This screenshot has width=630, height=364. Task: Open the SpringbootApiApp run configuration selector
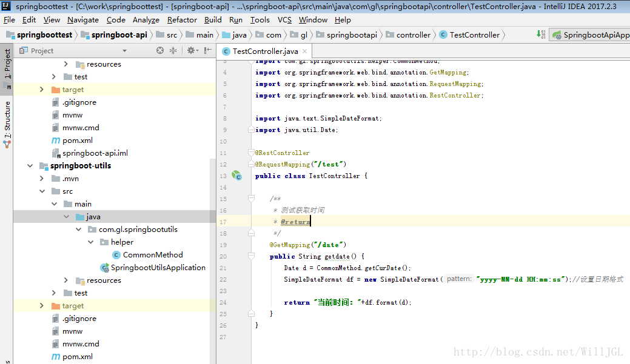(591, 35)
